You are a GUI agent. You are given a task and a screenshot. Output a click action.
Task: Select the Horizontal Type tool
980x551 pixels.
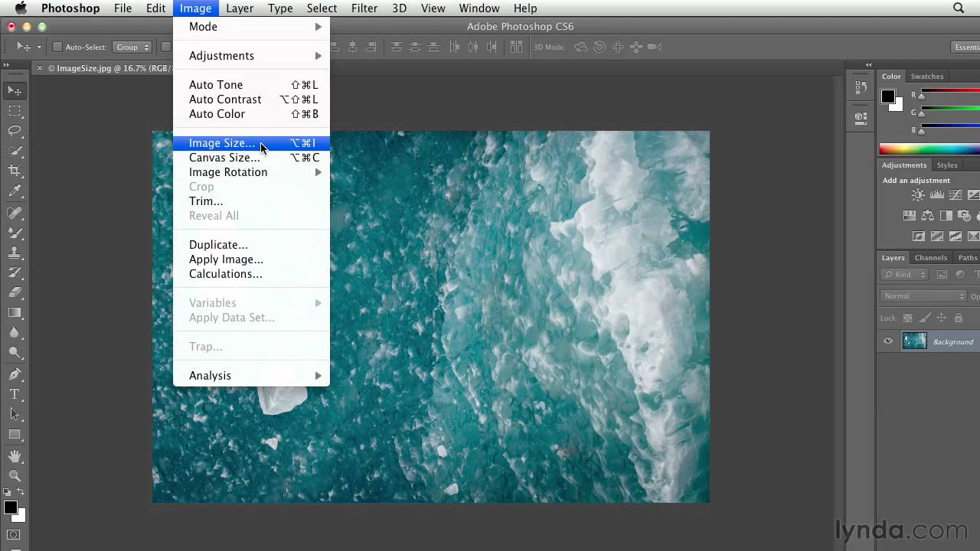(x=15, y=394)
